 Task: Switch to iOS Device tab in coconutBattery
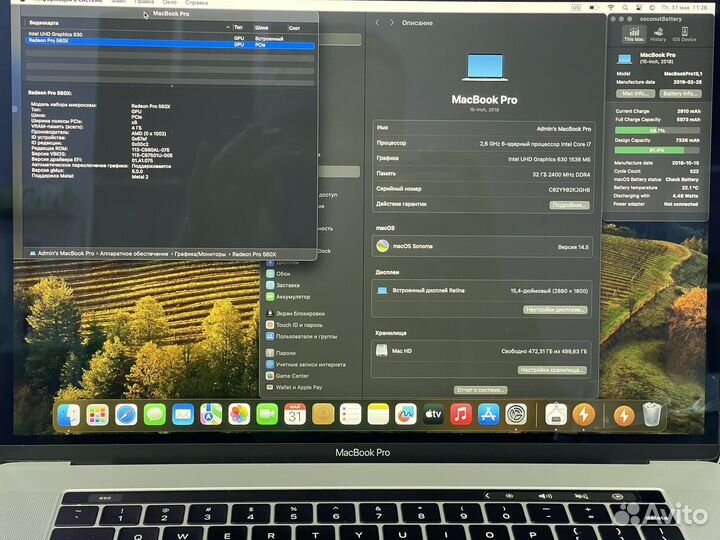coord(684,34)
